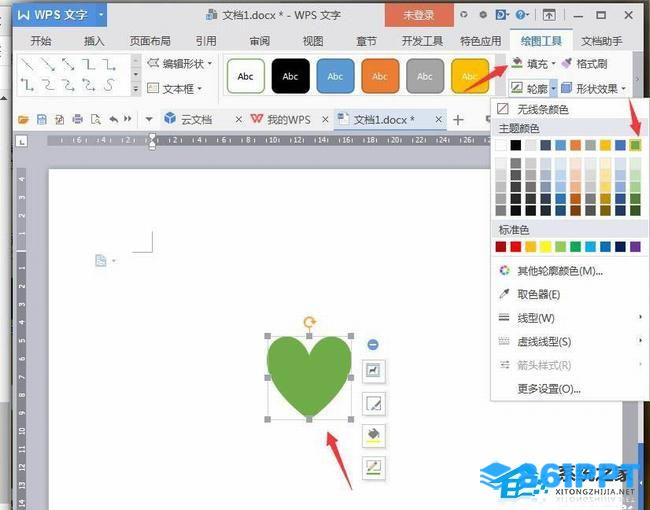
Task: Open the 编辑形状 dropdown
Action: (x=180, y=63)
